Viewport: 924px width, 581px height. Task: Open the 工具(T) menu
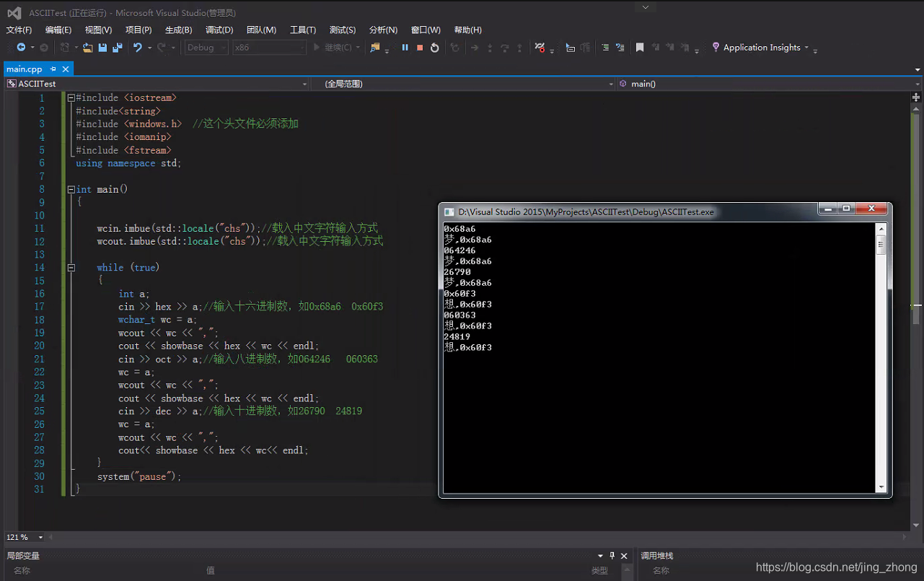coord(303,30)
